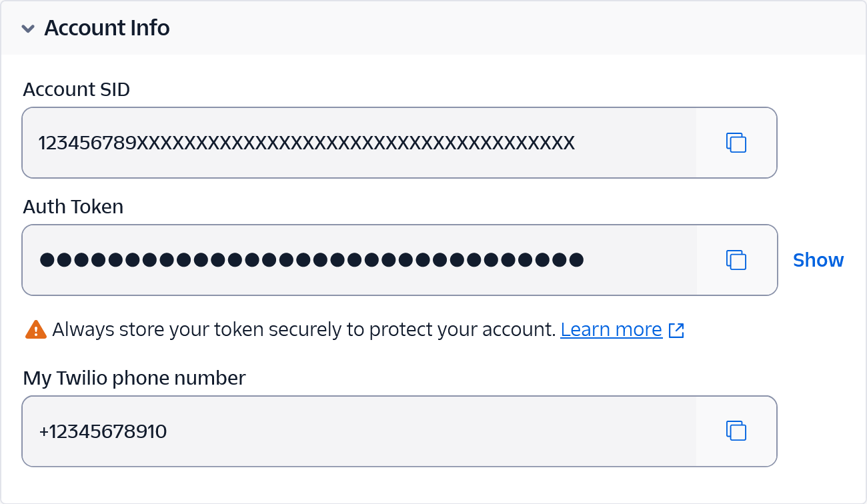Screen dimensions: 867x504
Task: Open the Learn more link
Action: [x=611, y=329]
